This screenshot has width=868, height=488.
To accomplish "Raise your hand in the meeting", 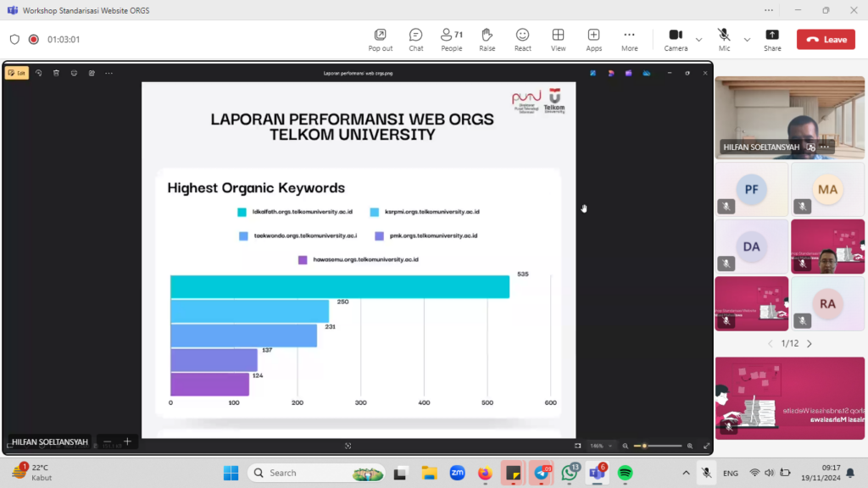I will (487, 40).
